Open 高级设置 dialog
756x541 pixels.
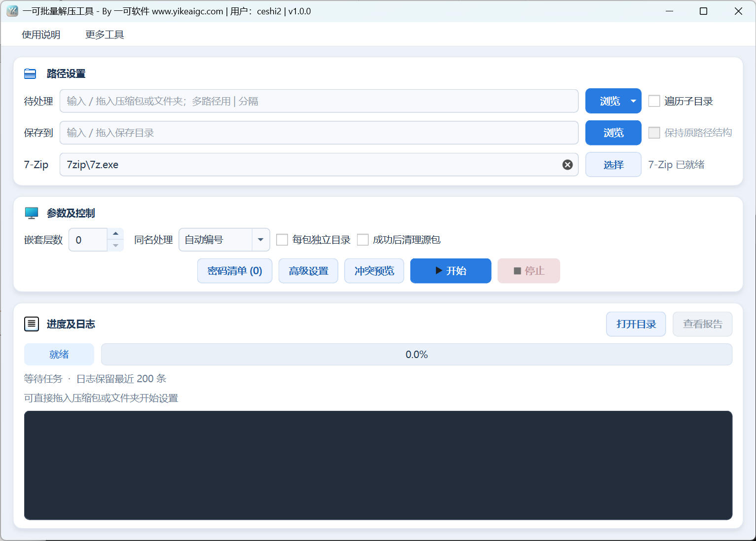308,271
